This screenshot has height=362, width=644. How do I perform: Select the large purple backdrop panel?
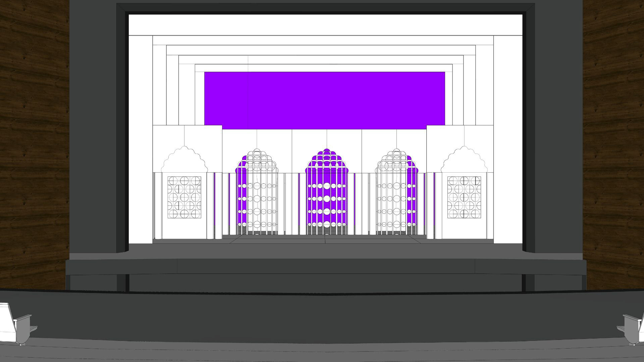click(324, 100)
